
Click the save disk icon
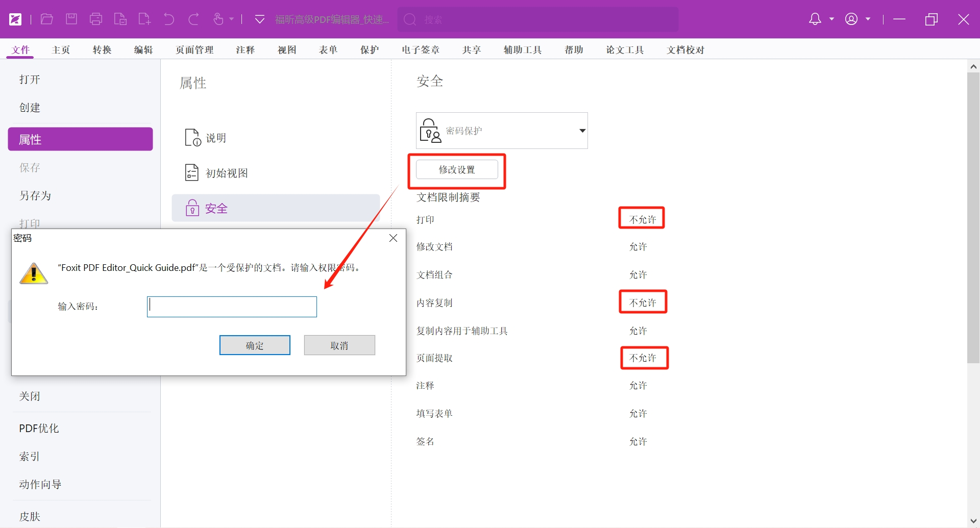tap(71, 19)
